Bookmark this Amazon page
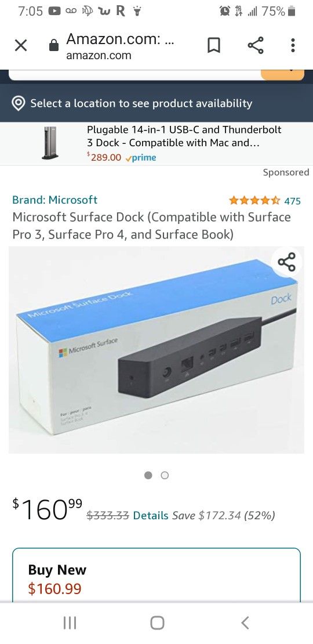 pyautogui.click(x=214, y=46)
